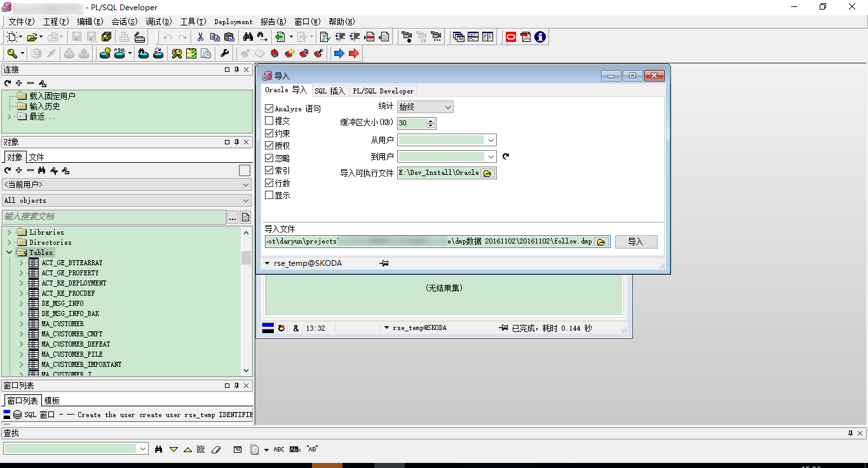Click the ... button beside search box
The width and height of the screenshot is (868, 468).
point(233,217)
